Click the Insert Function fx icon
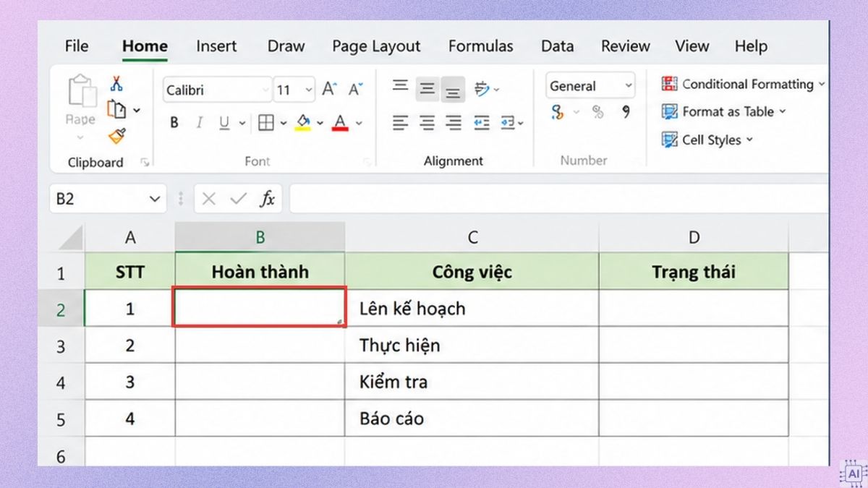 [x=268, y=199]
